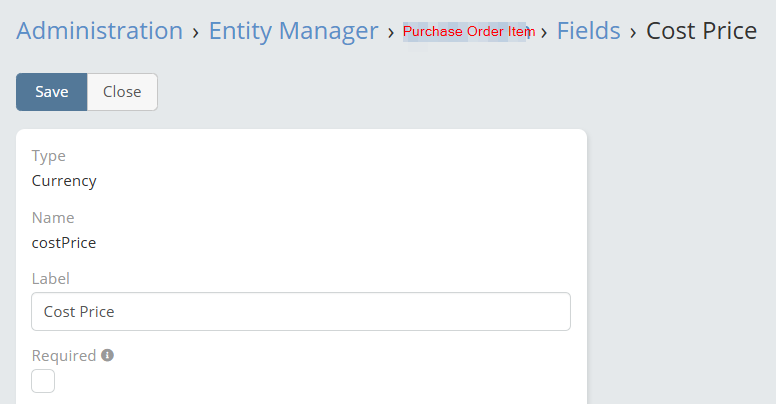The height and width of the screenshot is (404, 776).
Task: Save the Cost Price field
Action: click(x=52, y=92)
